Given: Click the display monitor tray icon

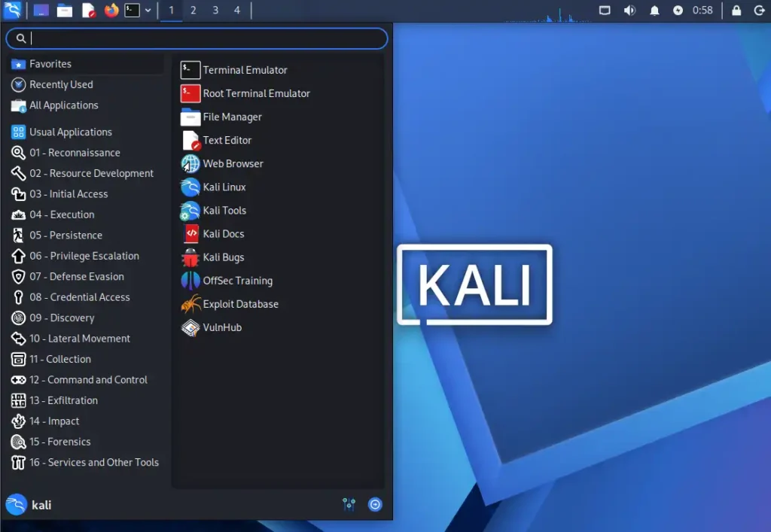Looking at the screenshot, I should pyautogui.click(x=605, y=10).
